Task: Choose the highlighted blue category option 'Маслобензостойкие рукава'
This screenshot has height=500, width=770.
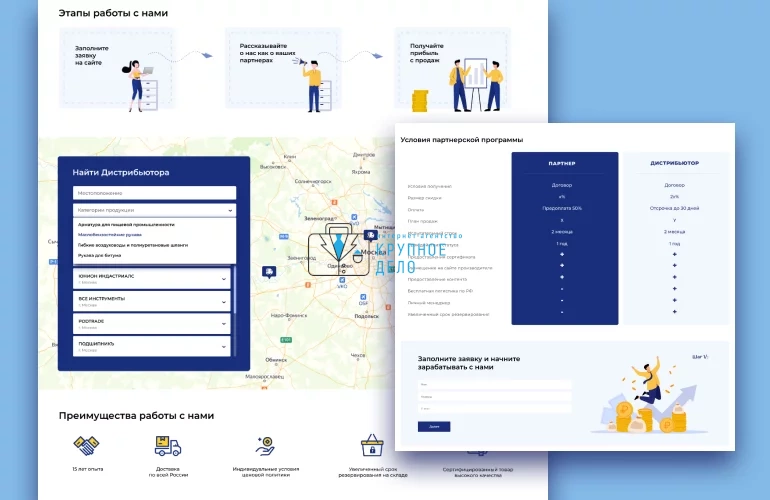Action: 110,235
